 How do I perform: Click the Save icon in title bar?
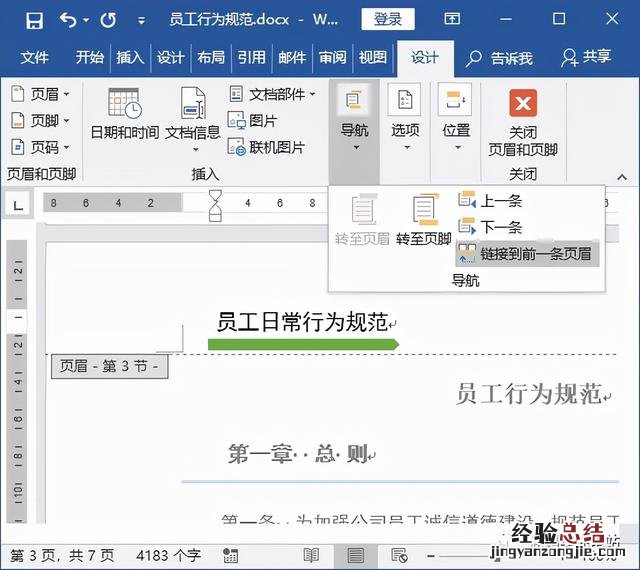33,20
